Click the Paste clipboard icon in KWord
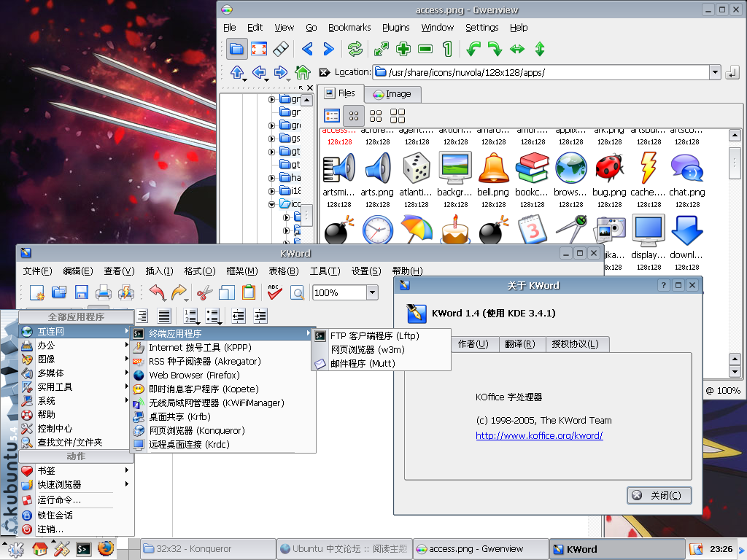Screen dimensions: 747x560 coord(249,292)
